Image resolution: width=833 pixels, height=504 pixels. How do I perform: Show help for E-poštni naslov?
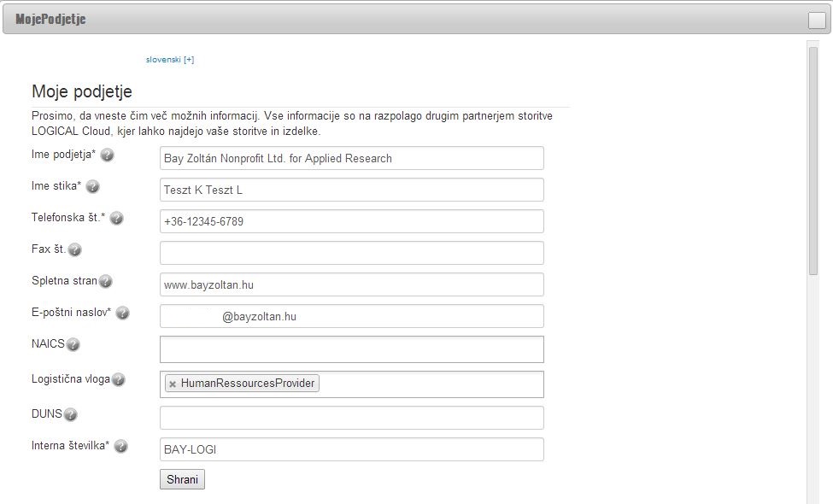pos(122,313)
